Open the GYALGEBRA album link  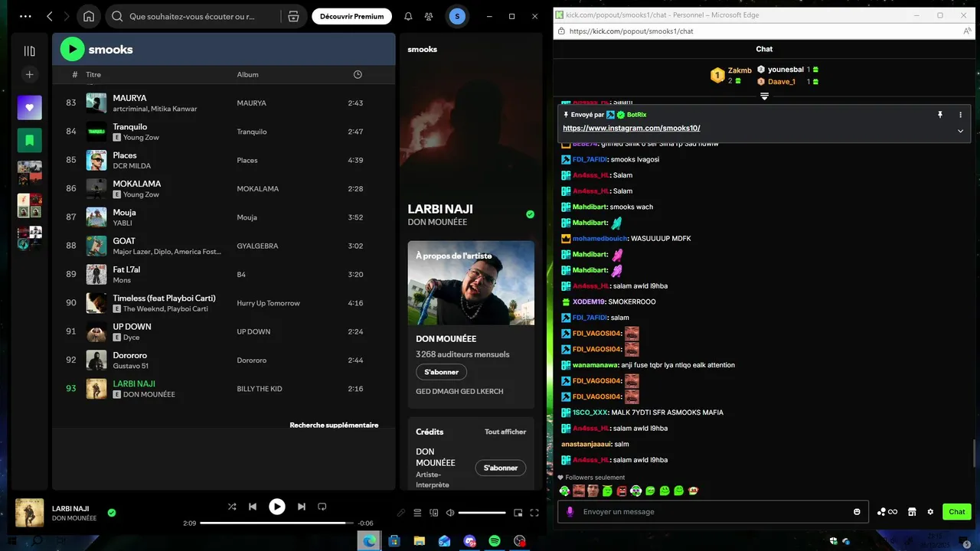(x=257, y=246)
